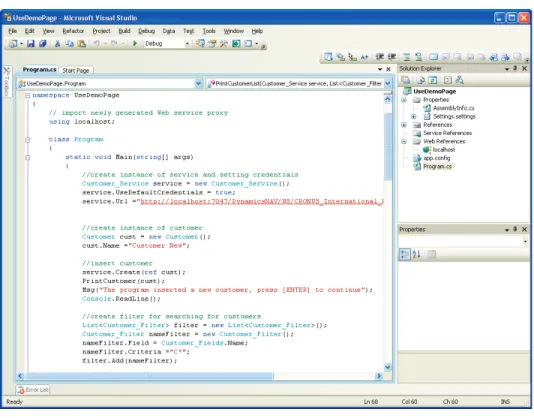
Task: Click the horizontal scrollbar thumb in code editor
Action: click(149, 376)
